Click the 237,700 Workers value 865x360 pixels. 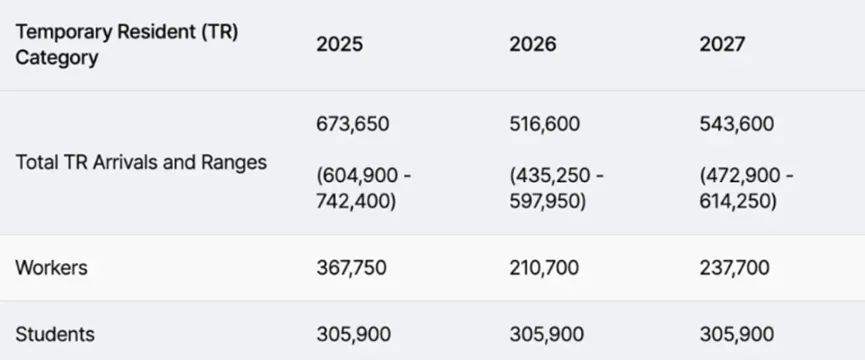click(734, 268)
